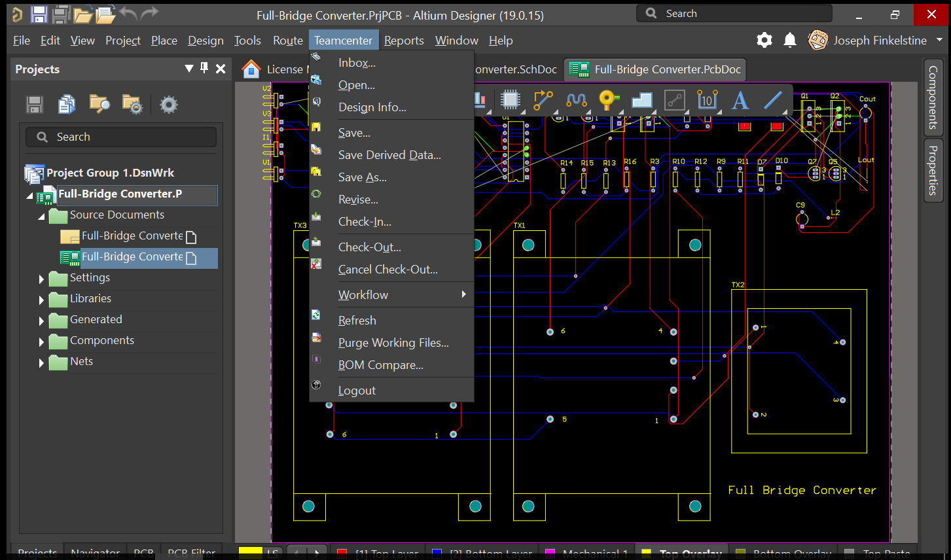Click the compile documents icon in Projects panel
Screen dimensions: 951x560
coord(67,105)
